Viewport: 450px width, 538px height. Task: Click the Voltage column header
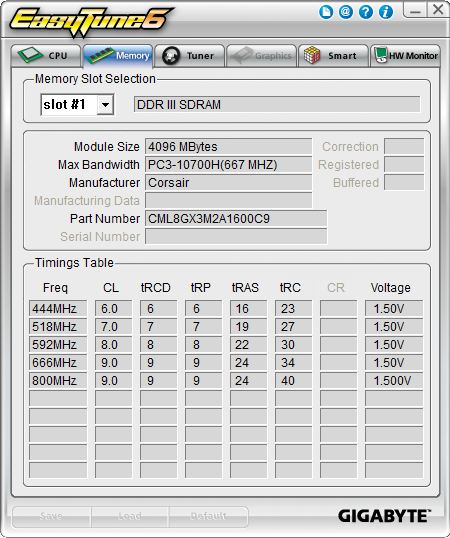391,288
